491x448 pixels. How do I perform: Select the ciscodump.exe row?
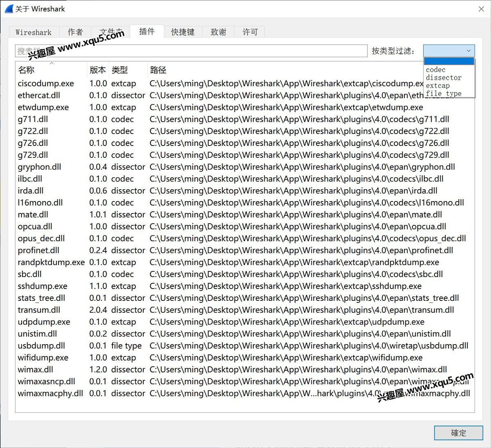(245, 83)
